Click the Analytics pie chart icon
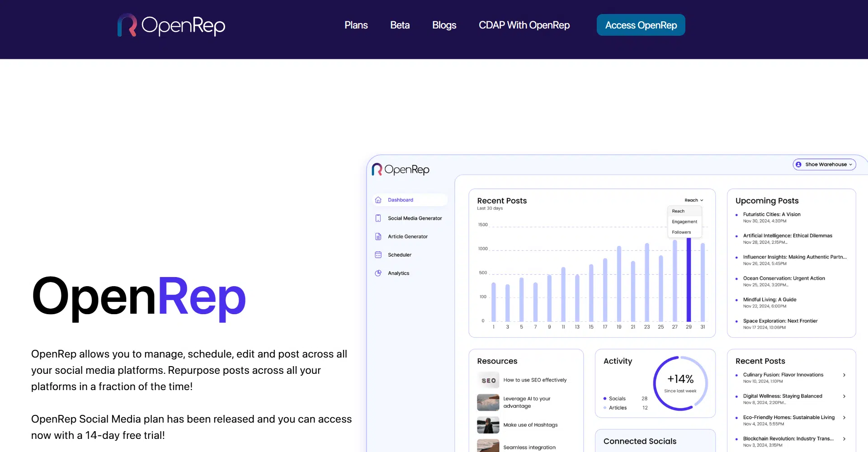868x452 pixels. point(378,273)
